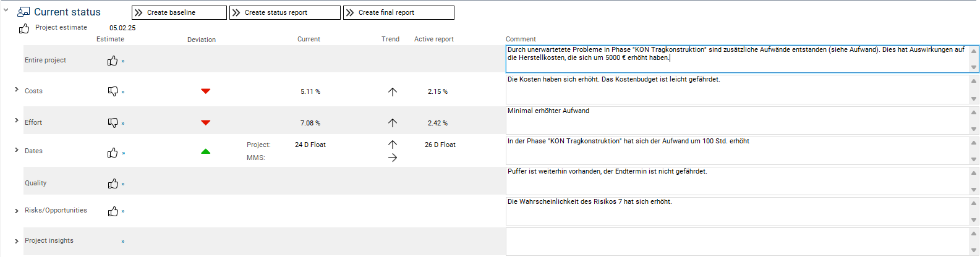Open the double-arrow link beside Project insights

[x=123, y=242]
